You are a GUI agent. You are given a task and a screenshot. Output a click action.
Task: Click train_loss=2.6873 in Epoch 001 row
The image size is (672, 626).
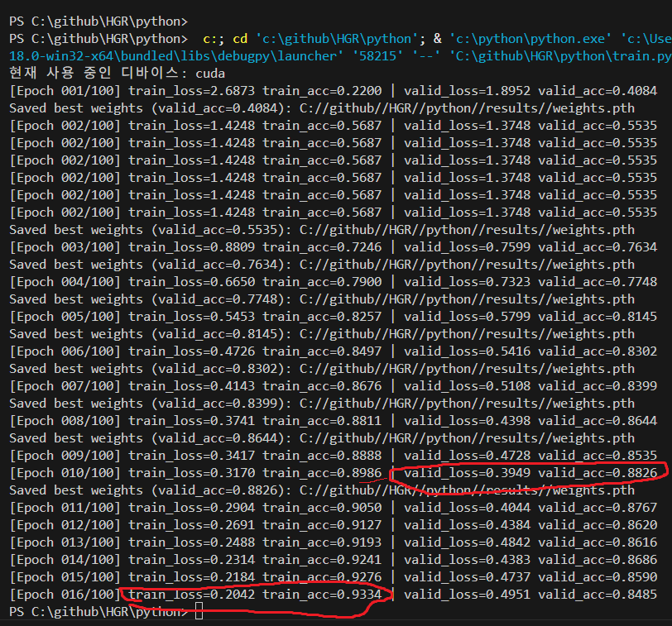tap(191, 91)
